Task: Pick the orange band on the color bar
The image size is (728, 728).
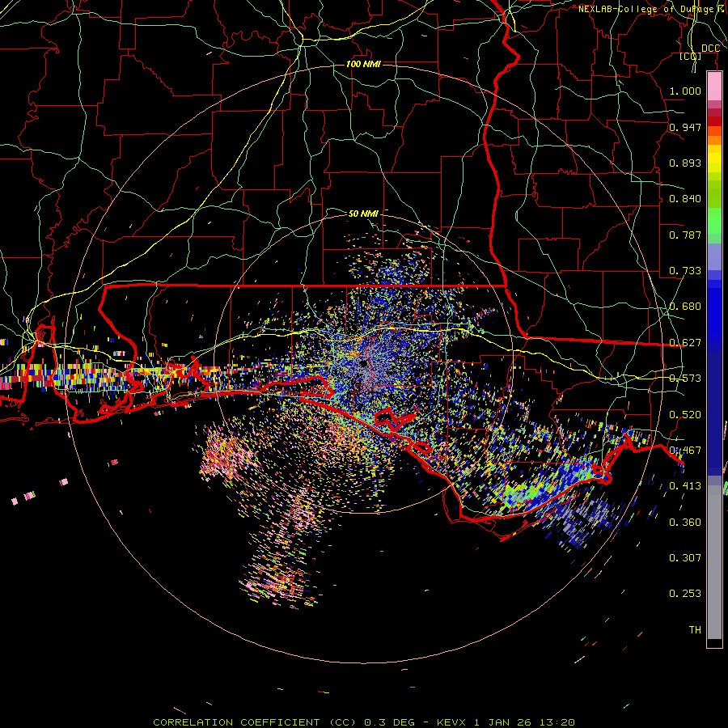Action: click(714, 140)
